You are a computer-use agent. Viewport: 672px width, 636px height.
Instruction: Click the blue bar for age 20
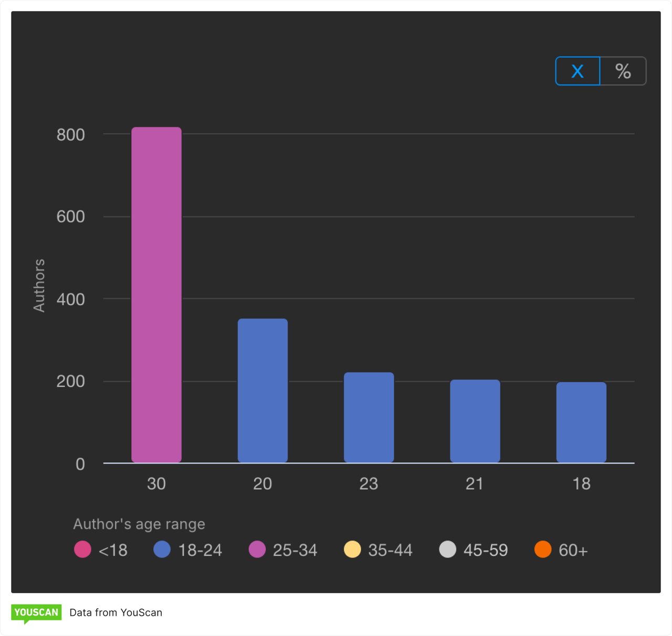point(262,390)
